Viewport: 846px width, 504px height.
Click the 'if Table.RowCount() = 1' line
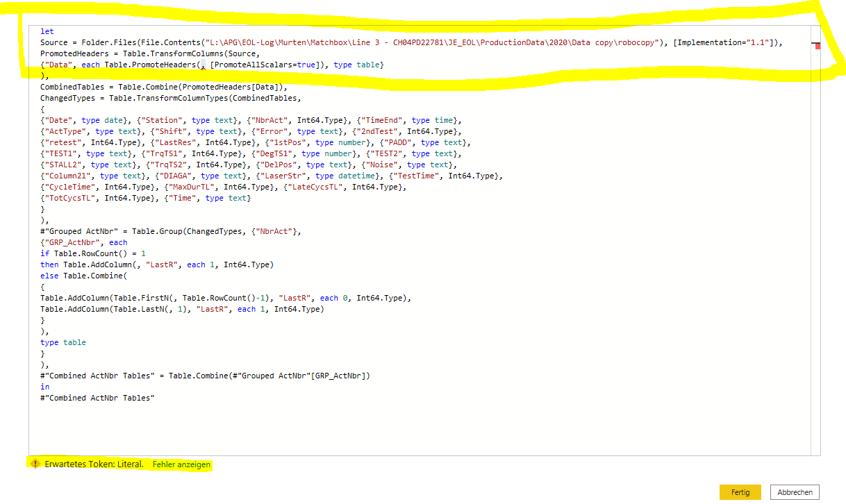click(x=93, y=253)
